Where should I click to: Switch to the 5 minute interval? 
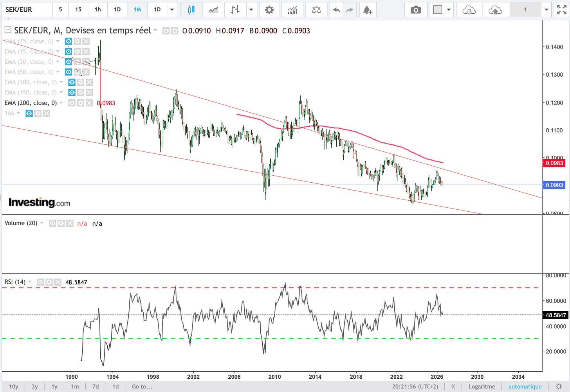click(60, 10)
